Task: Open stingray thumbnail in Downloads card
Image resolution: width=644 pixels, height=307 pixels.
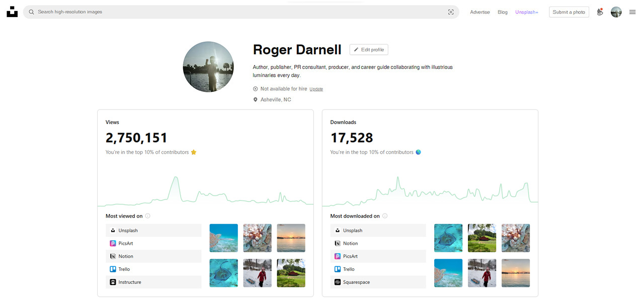Action: coord(448,238)
